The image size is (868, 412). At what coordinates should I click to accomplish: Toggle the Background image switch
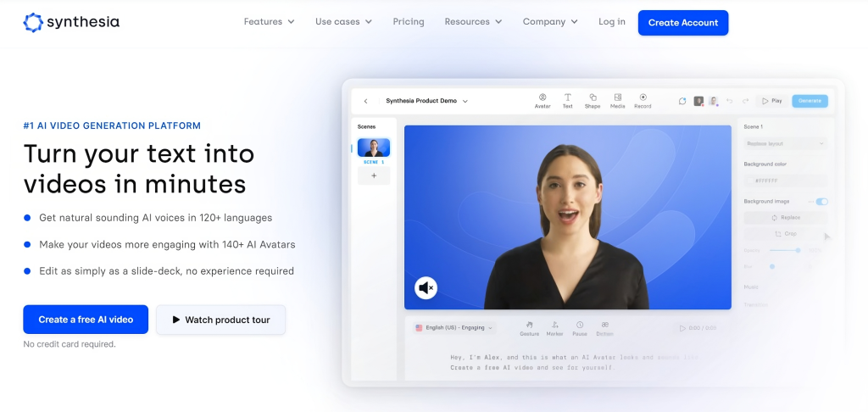821,202
